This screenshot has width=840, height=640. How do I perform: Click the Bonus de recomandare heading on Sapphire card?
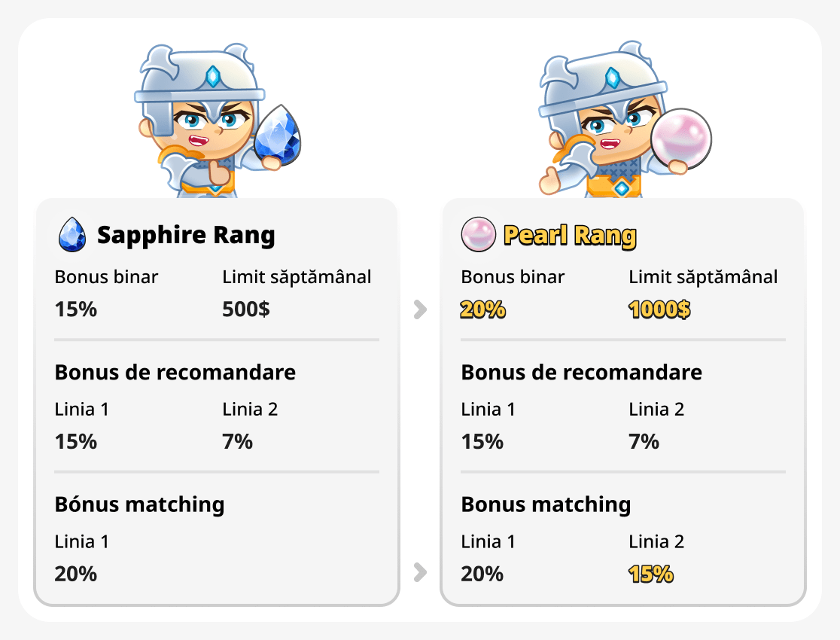click(175, 372)
